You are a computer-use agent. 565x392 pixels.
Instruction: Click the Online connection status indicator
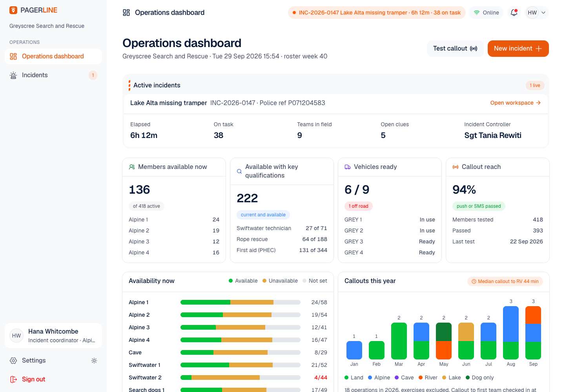(x=487, y=13)
